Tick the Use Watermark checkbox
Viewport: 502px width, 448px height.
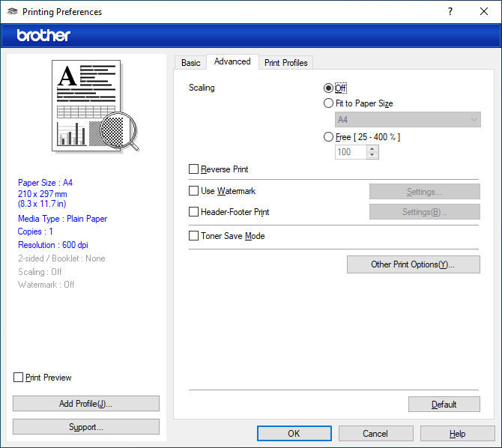194,191
